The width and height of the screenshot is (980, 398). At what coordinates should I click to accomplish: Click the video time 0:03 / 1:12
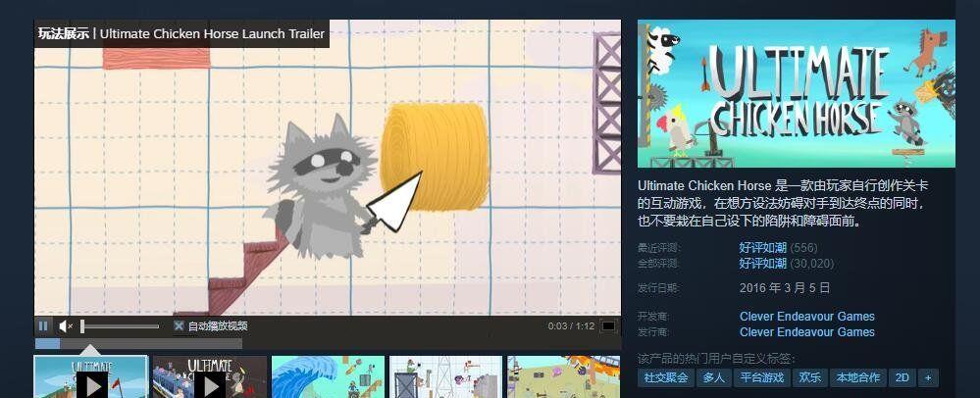tap(571, 326)
